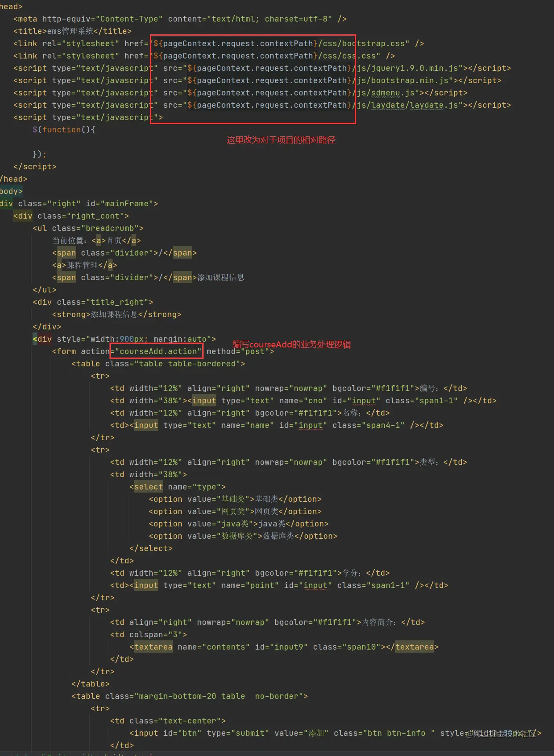Viewport: 554px width, 756px height.
Task: Click the '添加课程信息' text after the divider span
Action: click(x=221, y=278)
